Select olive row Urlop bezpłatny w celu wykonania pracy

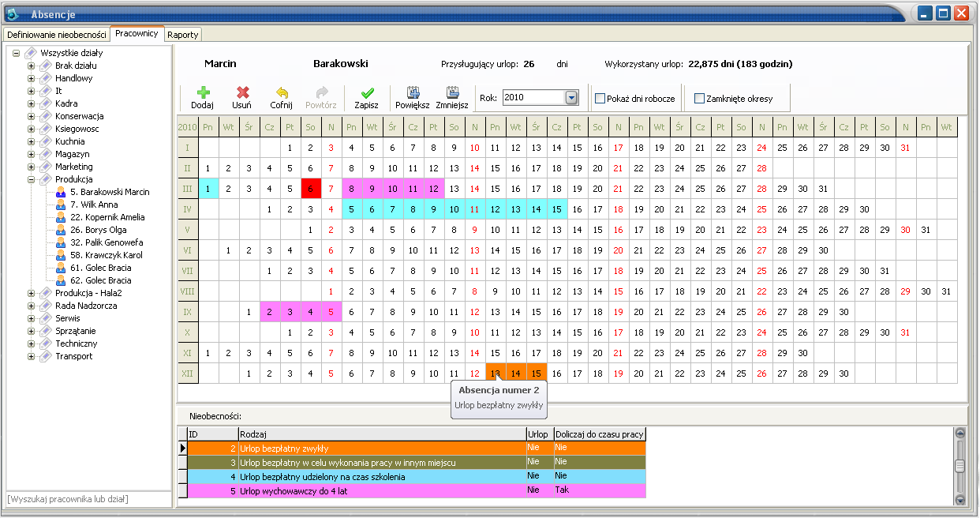[417, 462]
